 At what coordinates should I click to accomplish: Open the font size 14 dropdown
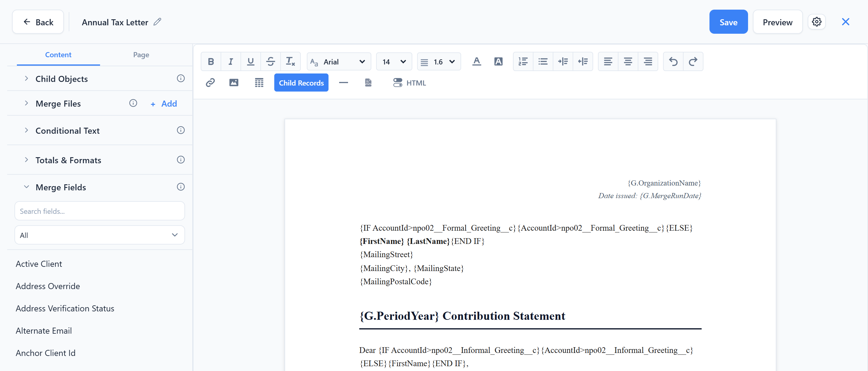(x=394, y=62)
